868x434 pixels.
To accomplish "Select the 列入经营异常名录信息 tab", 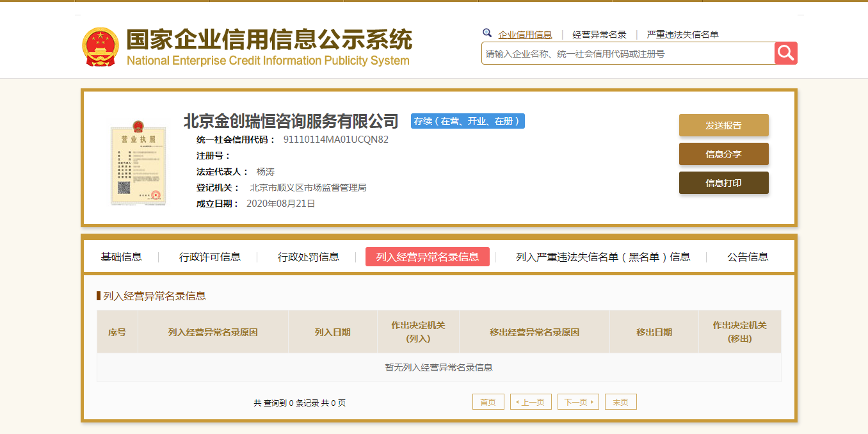I will tap(428, 257).
